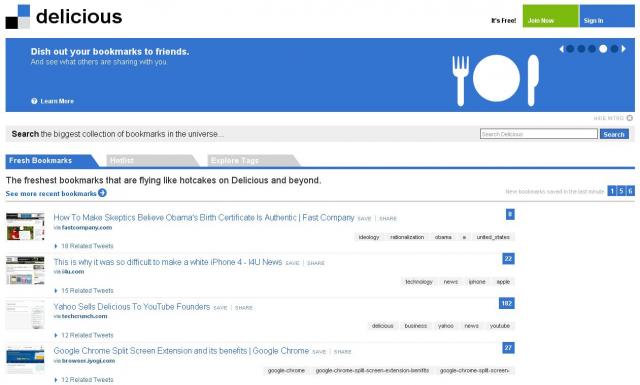The image size is (640, 385).
Task: Save the white iPhone 4 bookmark
Action: tap(292, 263)
